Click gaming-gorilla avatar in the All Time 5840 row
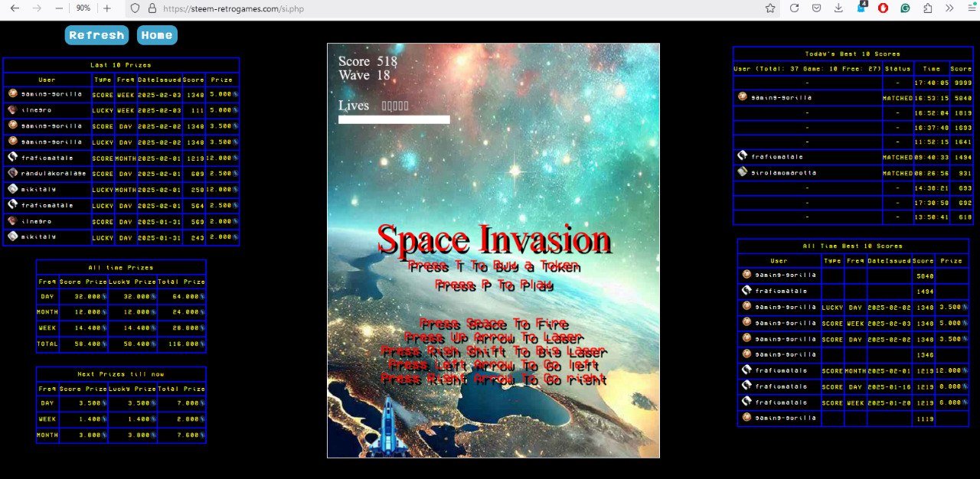This screenshot has height=479, width=980. point(747,274)
